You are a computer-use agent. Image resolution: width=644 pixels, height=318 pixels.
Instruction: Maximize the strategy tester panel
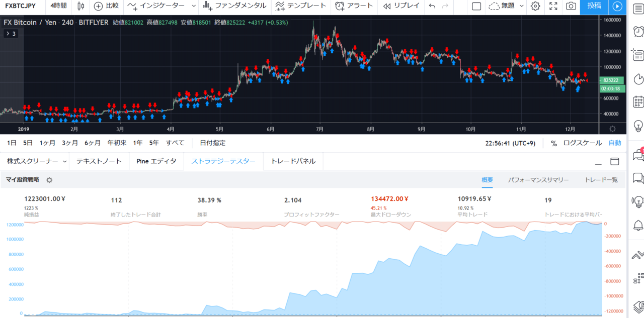pos(614,161)
